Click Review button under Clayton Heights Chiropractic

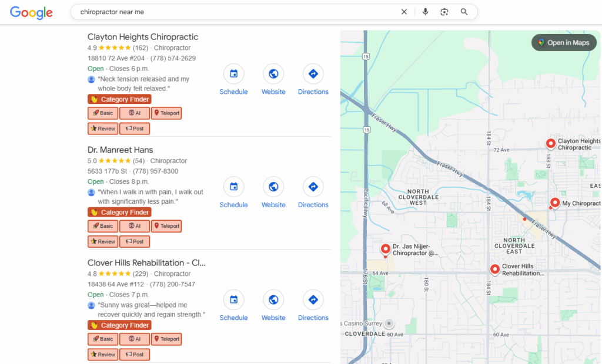click(x=103, y=129)
